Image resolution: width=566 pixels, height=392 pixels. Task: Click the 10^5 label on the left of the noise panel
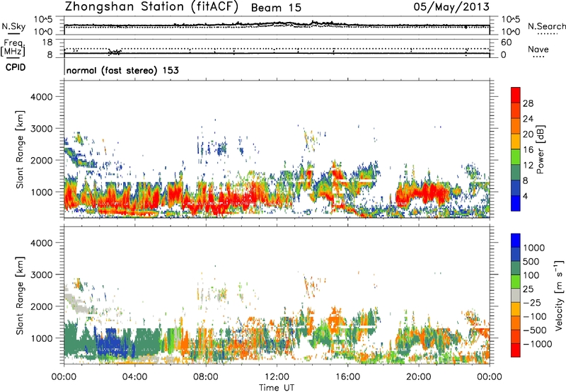(x=43, y=20)
